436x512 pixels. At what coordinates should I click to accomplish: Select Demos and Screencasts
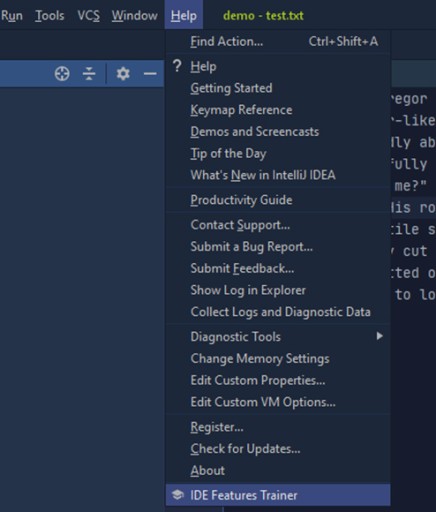(x=278, y=131)
